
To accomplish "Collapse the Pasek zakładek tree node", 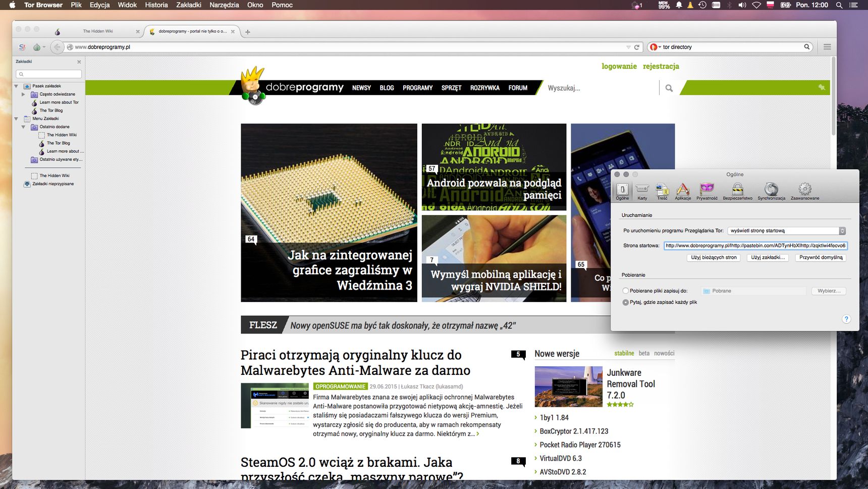I will click(16, 86).
